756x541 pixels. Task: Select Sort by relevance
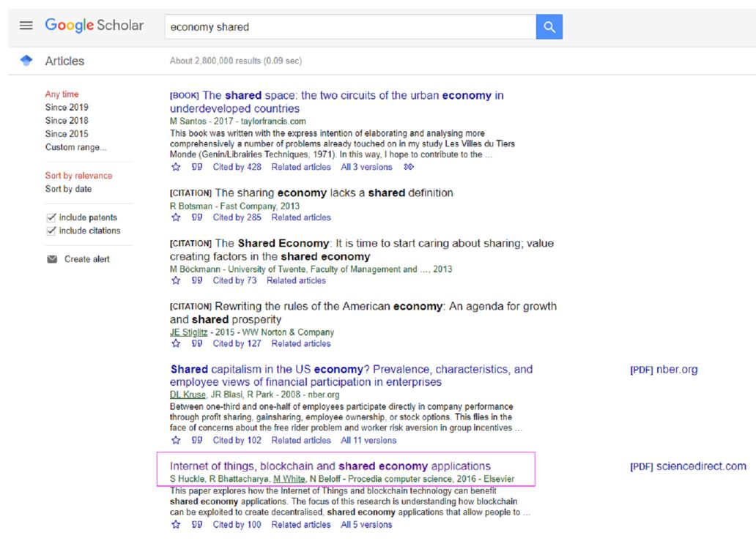click(78, 176)
